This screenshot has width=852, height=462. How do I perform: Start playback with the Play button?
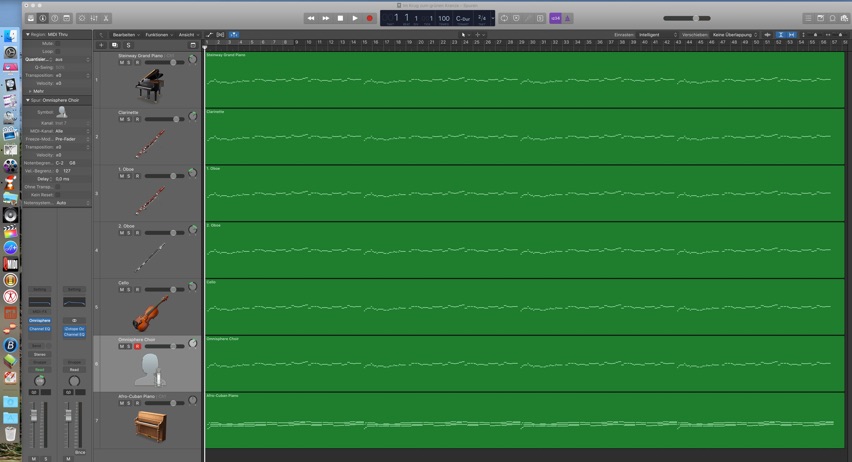[x=355, y=18]
